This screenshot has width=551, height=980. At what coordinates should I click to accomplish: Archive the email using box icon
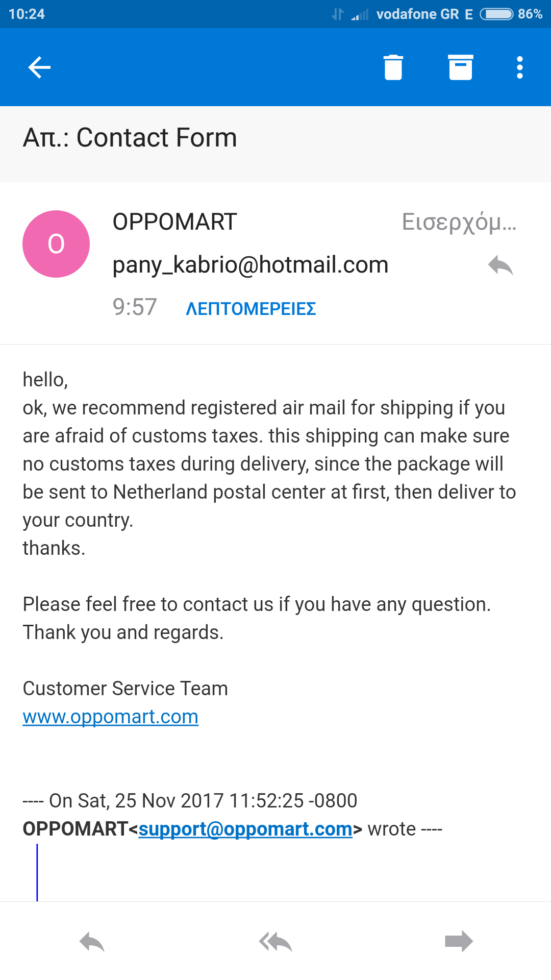coord(460,67)
